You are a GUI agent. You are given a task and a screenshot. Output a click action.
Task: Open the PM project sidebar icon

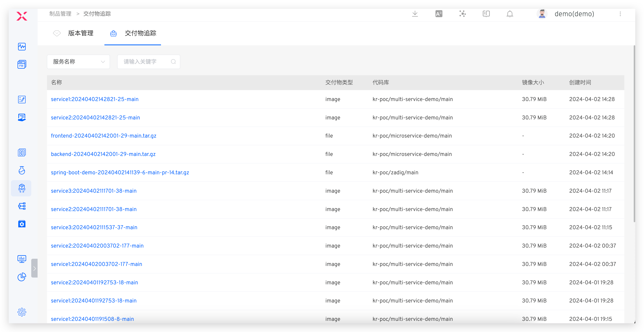pyautogui.click(x=22, y=64)
